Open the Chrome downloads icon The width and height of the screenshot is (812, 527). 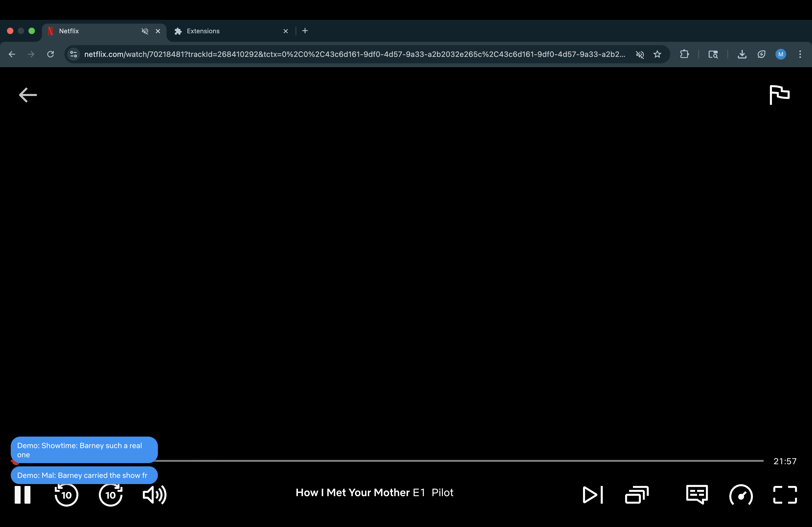tap(742, 54)
